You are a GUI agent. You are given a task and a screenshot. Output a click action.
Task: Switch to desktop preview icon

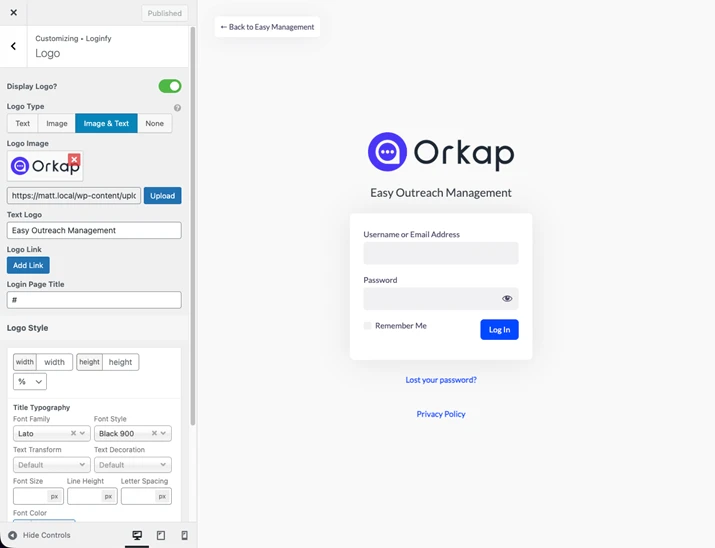click(137, 535)
